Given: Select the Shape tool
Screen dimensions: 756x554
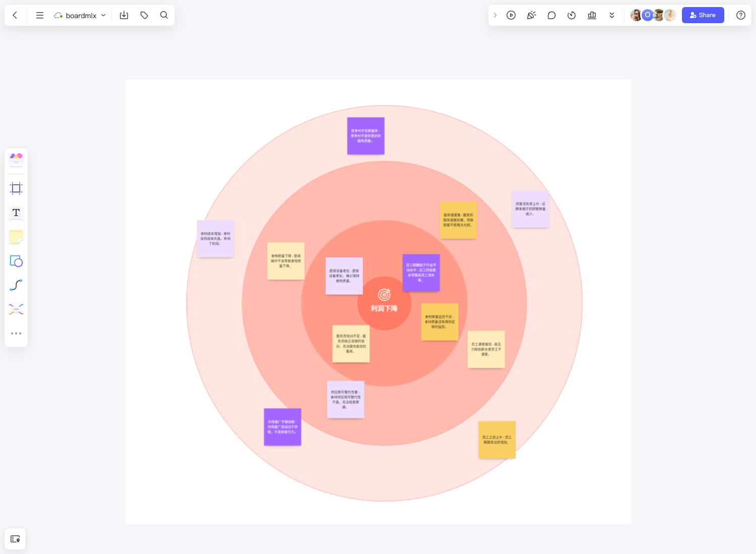Looking at the screenshot, I should pyautogui.click(x=16, y=261).
